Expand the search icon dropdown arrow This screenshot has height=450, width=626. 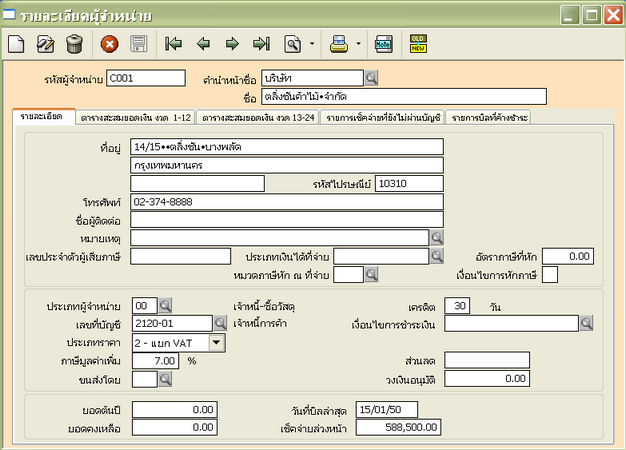(311, 43)
